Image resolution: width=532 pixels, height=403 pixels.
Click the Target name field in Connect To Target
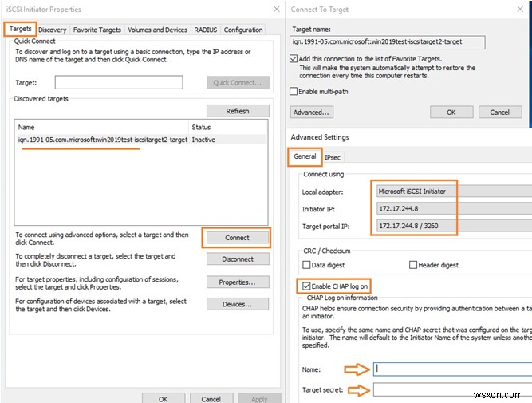388,42
